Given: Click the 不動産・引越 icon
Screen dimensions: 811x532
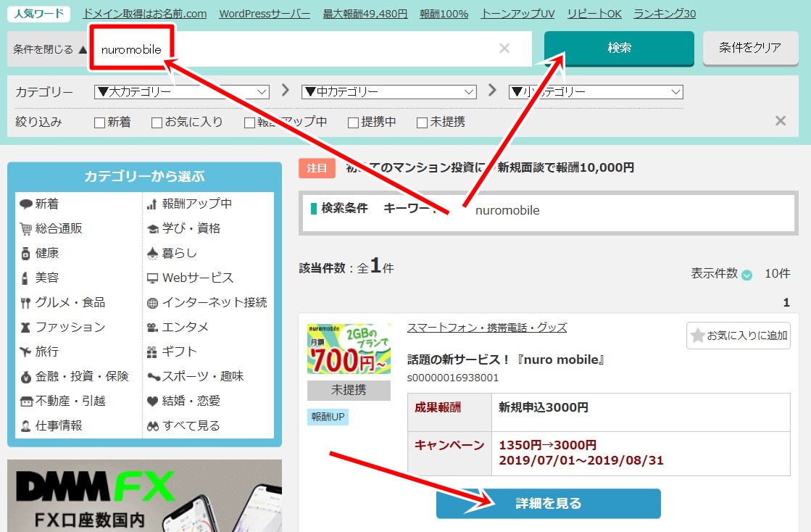Looking at the screenshot, I should coord(26,402).
